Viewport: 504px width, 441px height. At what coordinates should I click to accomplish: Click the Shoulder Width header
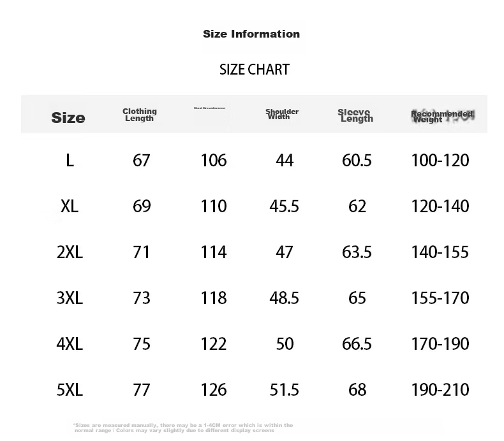point(282,114)
